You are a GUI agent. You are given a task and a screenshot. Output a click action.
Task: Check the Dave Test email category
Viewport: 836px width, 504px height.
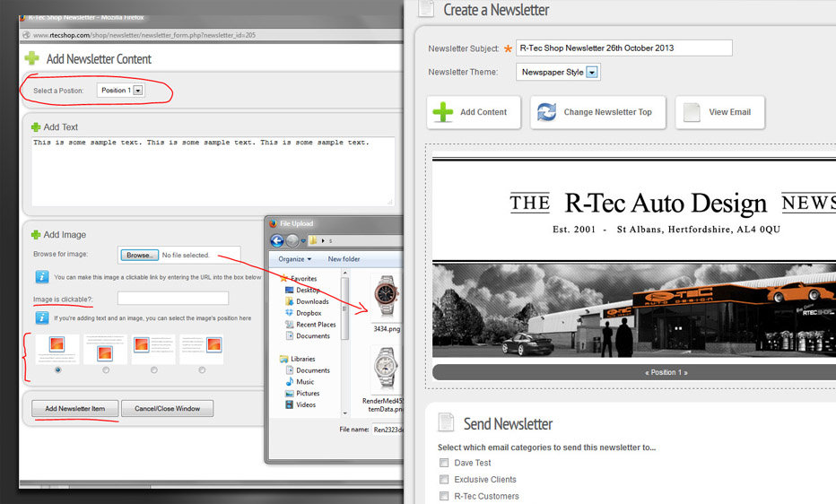coord(444,463)
